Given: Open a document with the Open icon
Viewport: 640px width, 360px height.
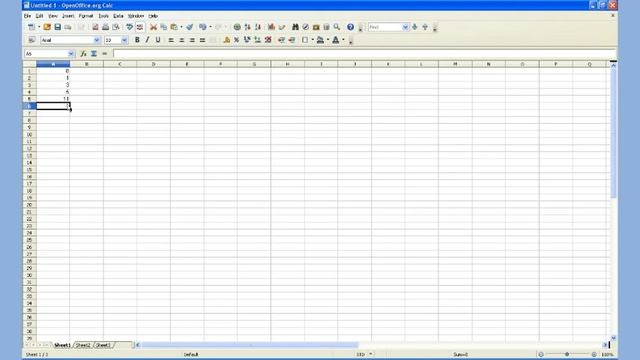Looking at the screenshot, I should (x=47, y=27).
